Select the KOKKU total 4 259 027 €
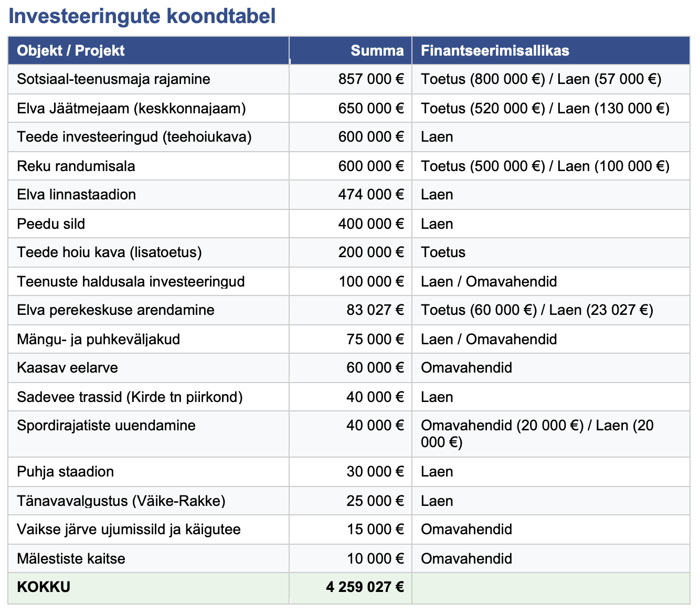 click(x=365, y=587)
